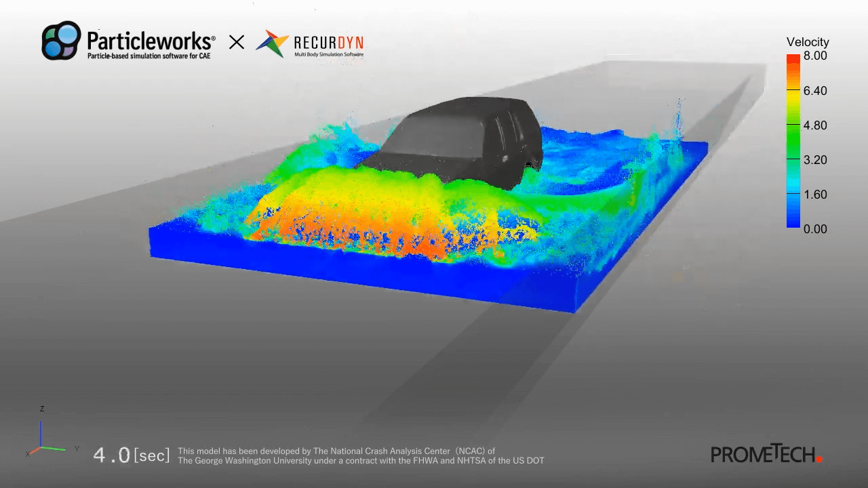Viewport: 868px width, 488px height.
Task: Click the RecurDyn colorful star logo icon
Action: [x=271, y=43]
